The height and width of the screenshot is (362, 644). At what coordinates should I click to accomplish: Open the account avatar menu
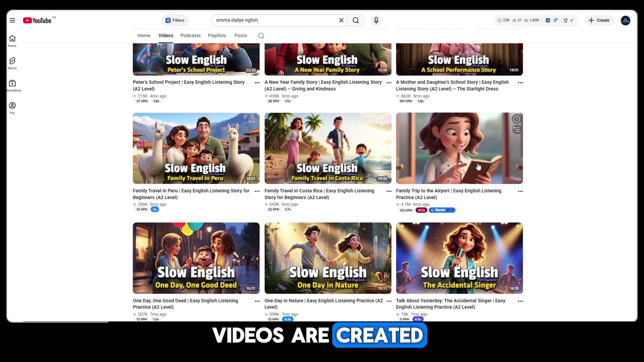626,20
